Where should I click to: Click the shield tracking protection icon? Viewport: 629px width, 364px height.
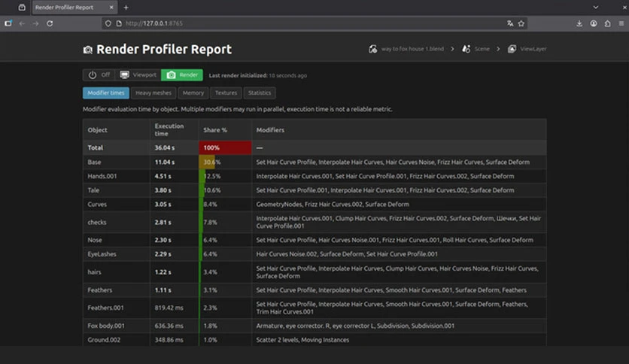pos(108,23)
